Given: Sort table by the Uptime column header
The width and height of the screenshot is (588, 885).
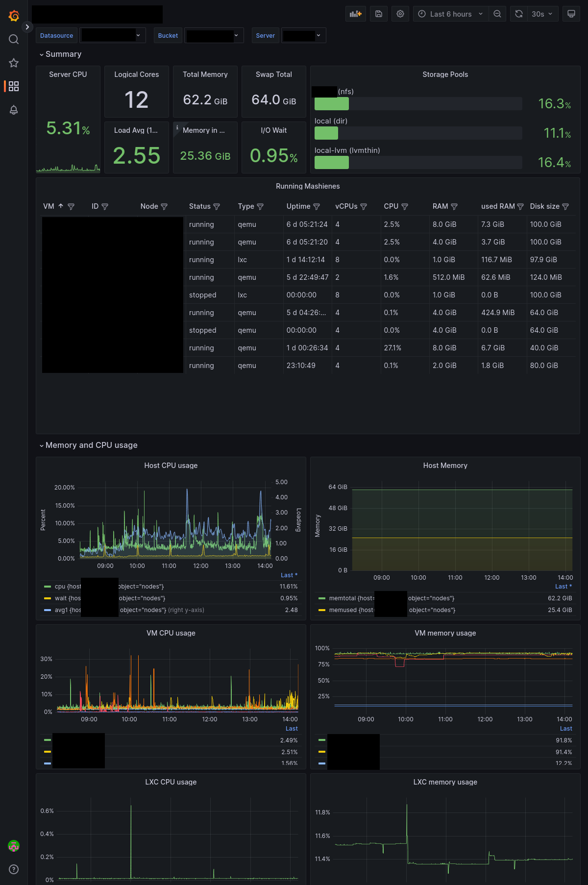Looking at the screenshot, I should tap(298, 206).
